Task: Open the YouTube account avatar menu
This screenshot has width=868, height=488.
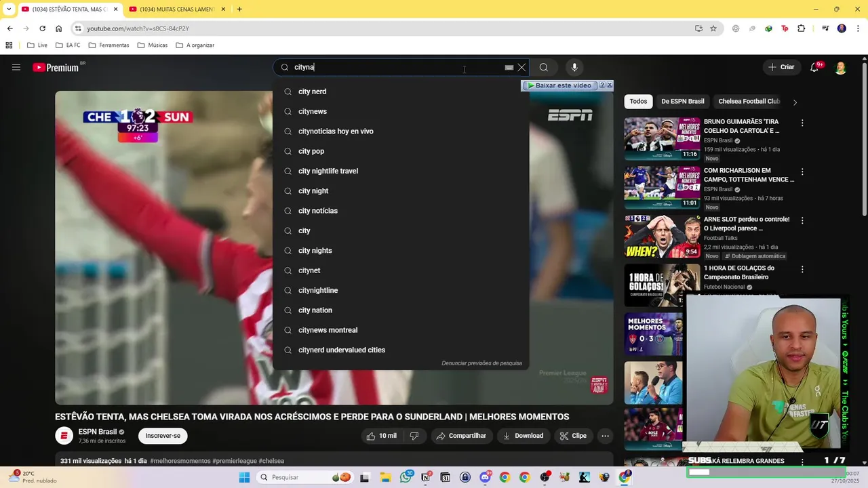Action: point(840,67)
